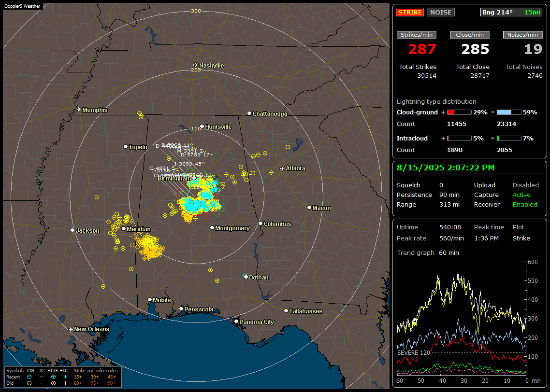Click the NOISE indicator button
The image size is (550, 392).
tap(441, 12)
